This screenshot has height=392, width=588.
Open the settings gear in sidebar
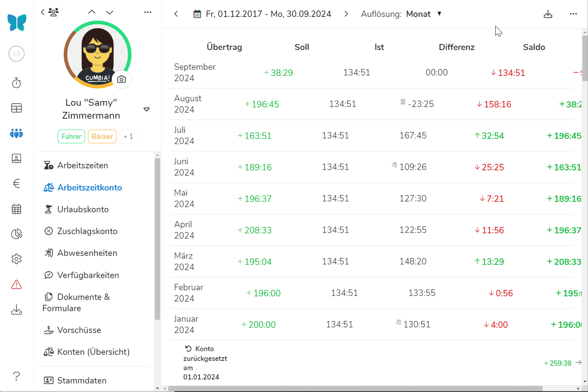coord(17,259)
